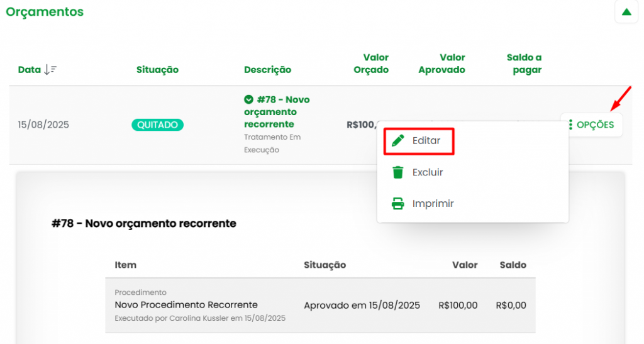Open the green #78 Novo orçamento recorrente link
Image resolution: width=644 pixels, height=344 pixels.
pos(277,112)
